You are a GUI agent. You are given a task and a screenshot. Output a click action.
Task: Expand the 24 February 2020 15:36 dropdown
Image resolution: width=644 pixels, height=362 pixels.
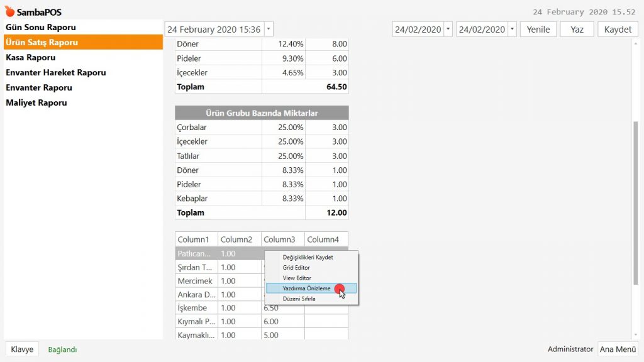[269, 30]
